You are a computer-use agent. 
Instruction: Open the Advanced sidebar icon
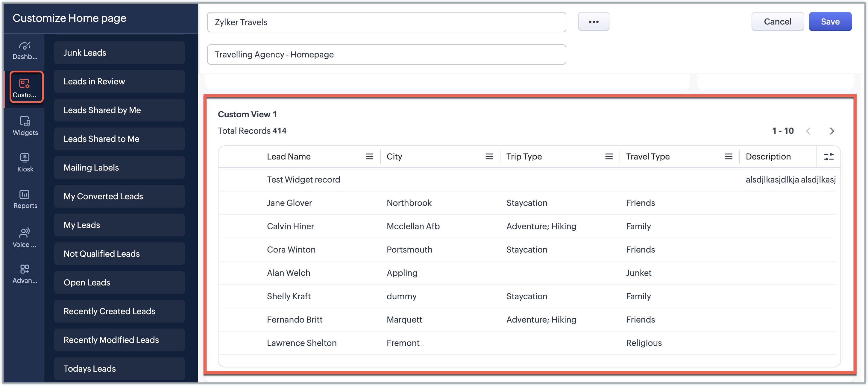coord(25,273)
